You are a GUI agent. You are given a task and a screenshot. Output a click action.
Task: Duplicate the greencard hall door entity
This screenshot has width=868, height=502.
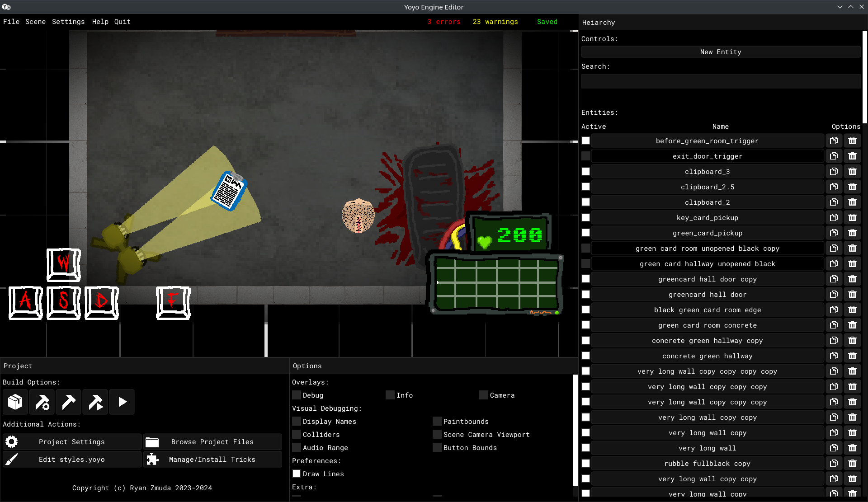(x=834, y=295)
